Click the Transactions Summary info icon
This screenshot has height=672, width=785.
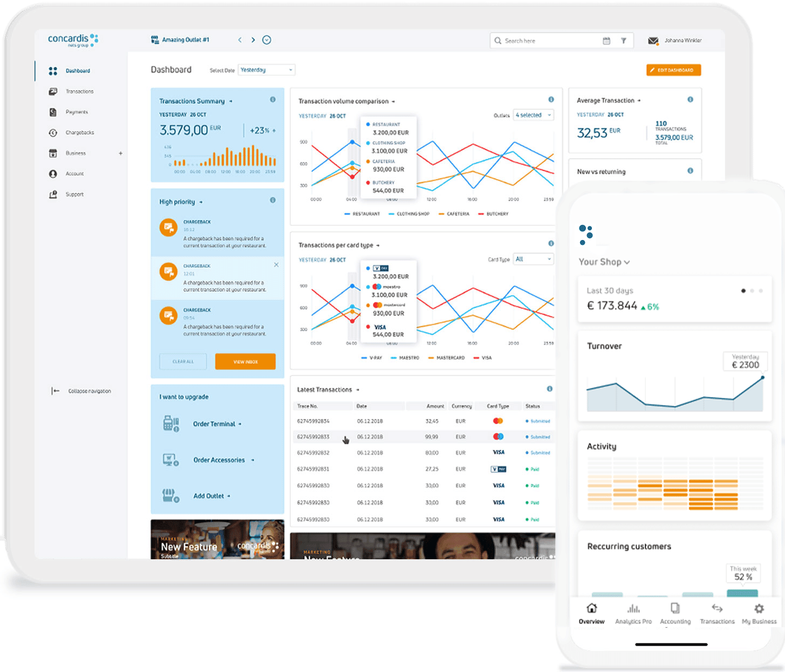273,100
